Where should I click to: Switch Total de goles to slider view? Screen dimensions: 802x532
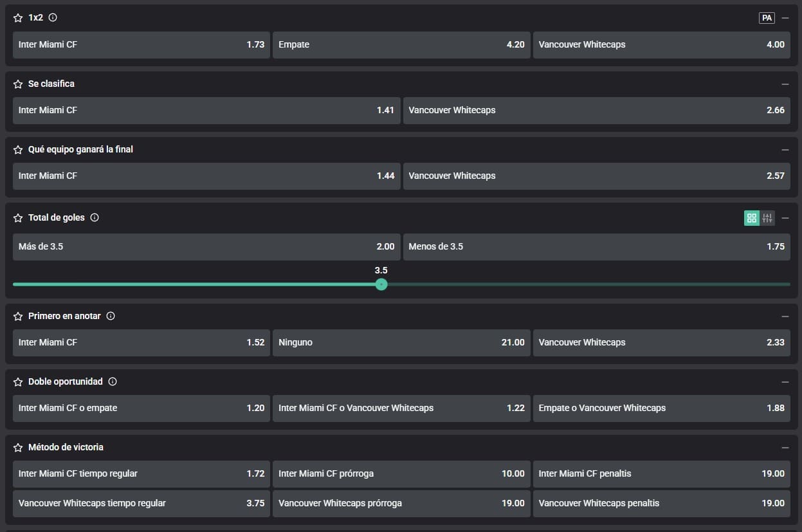click(x=767, y=218)
